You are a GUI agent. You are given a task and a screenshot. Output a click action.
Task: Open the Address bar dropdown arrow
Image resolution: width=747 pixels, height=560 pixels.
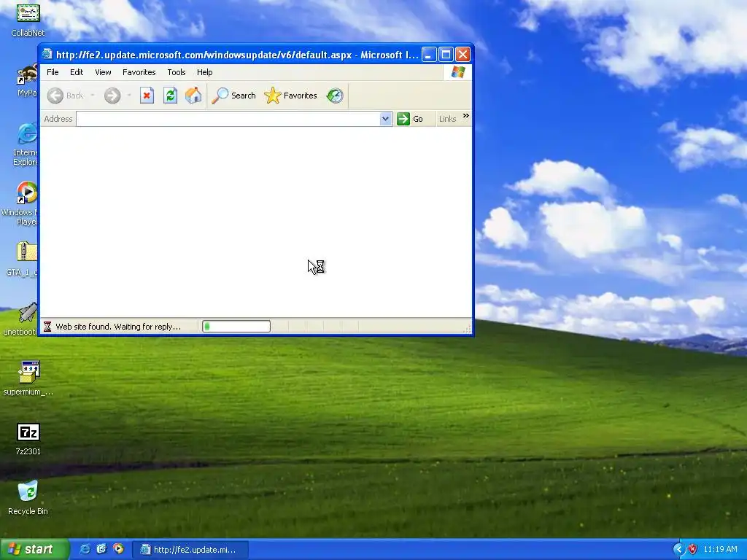click(385, 119)
